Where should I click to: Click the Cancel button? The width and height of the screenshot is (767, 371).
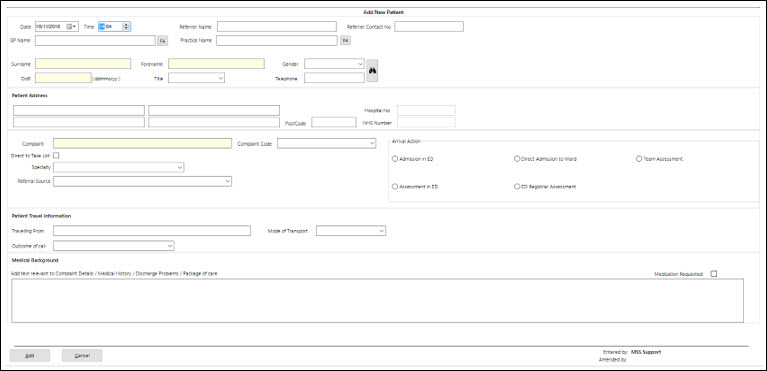tap(82, 355)
